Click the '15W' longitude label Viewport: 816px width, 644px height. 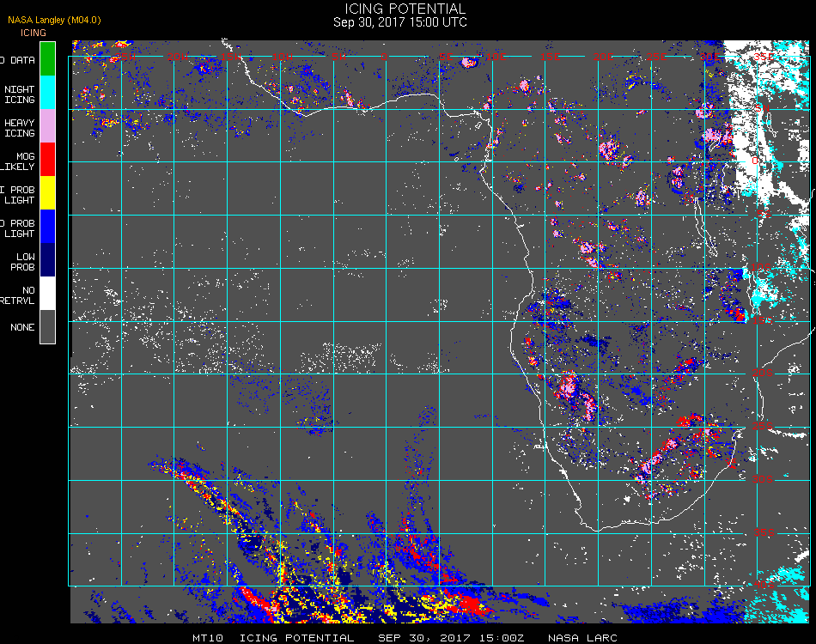tap(230, 57)
